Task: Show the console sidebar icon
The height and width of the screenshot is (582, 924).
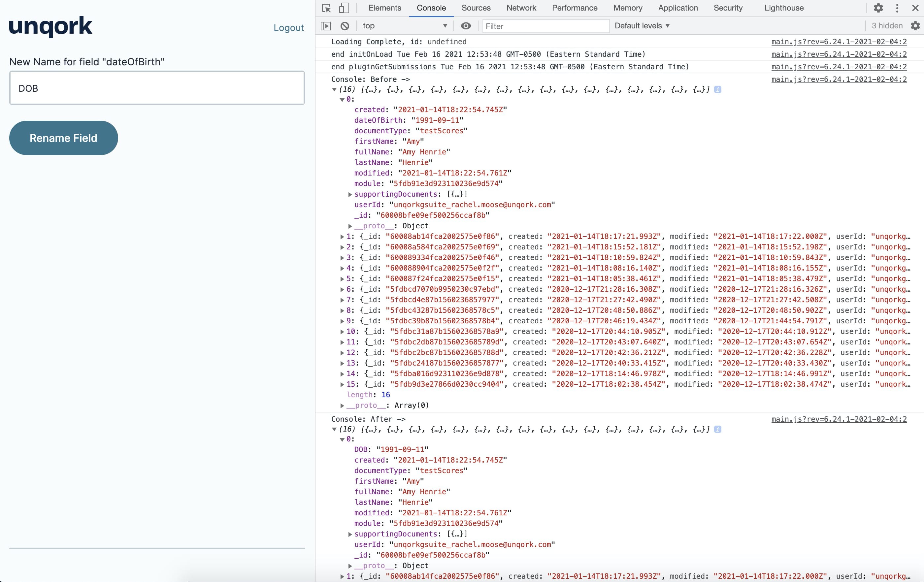Action: tap(326, 26)
